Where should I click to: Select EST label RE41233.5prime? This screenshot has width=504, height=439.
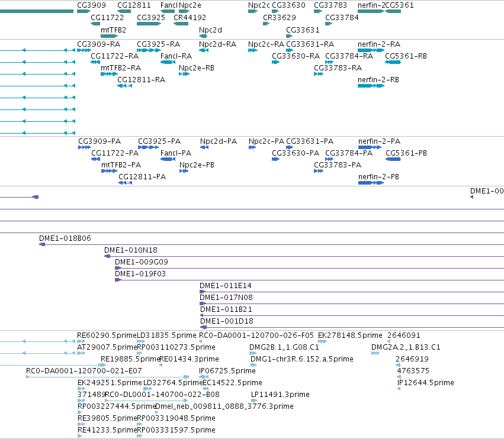click(x=107, y=430)
